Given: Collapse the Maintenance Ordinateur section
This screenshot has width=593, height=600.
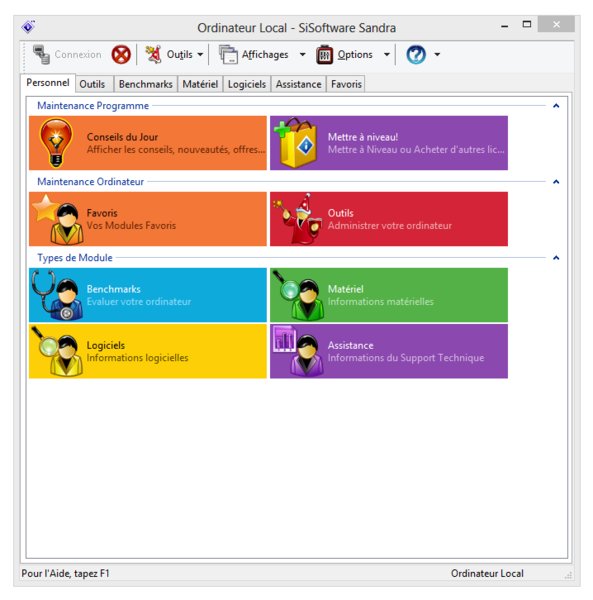Looking at the screenshot, I should [556, 182].
